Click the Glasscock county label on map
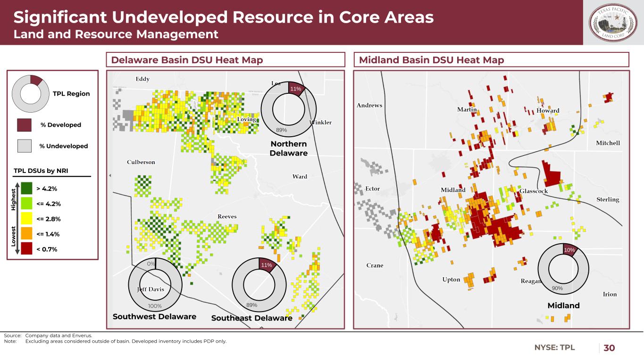 pyautogui.click(x=534, y=191)
